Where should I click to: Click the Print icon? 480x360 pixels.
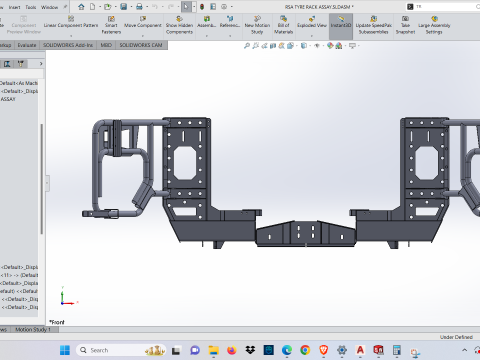139,7
